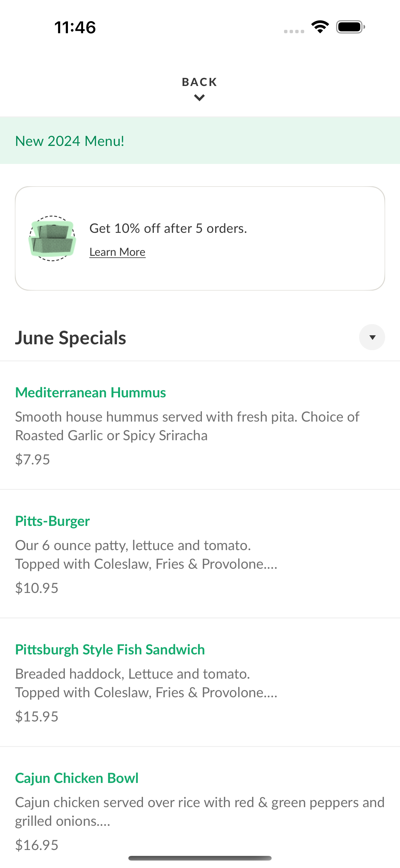The width and height of the screenshot is (400, 868).
Task: Tap Get 10% off after 5 orders text
Action: pyautogui.click(x=168, y=228)
